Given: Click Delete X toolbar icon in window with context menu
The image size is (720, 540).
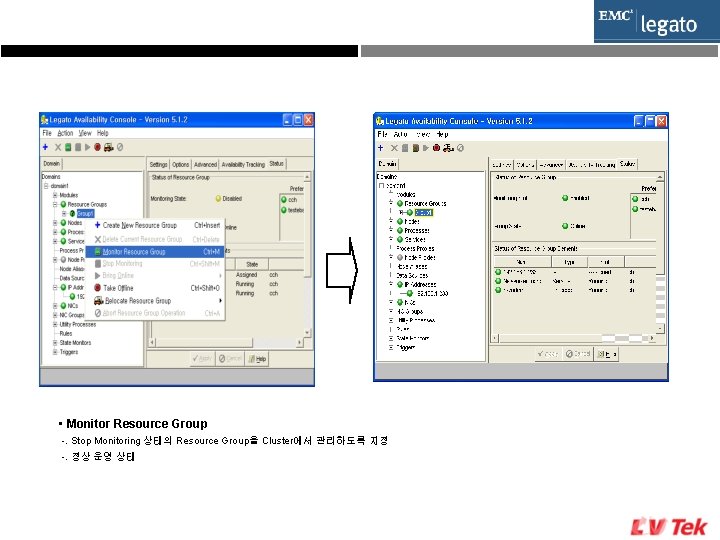Looking at the screenshot, I should point(58,147).
